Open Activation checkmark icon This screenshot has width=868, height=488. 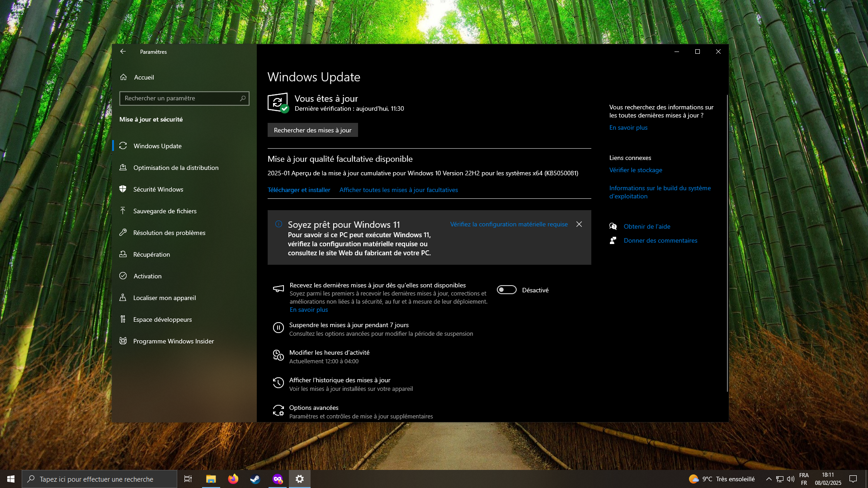(x=123, y=276)
